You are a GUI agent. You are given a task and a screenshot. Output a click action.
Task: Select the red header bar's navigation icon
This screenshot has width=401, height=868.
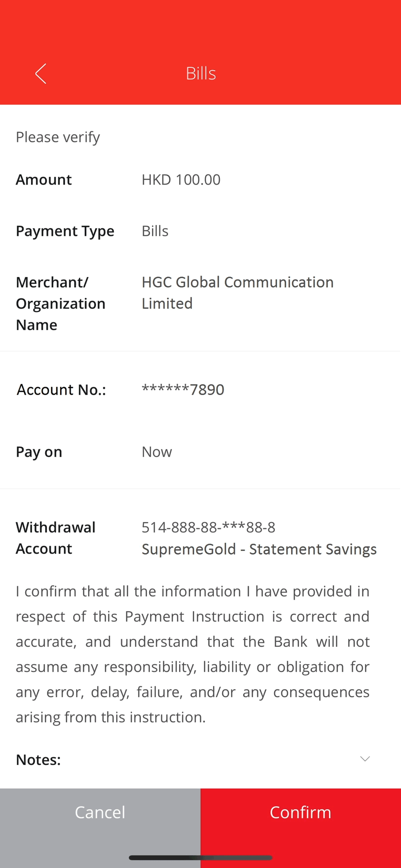(x=40, y=73)
